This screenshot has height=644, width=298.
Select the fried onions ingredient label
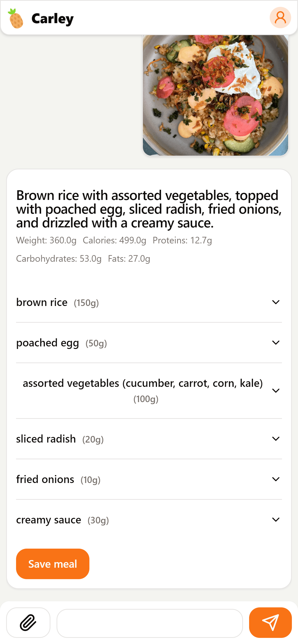(45, 479)
